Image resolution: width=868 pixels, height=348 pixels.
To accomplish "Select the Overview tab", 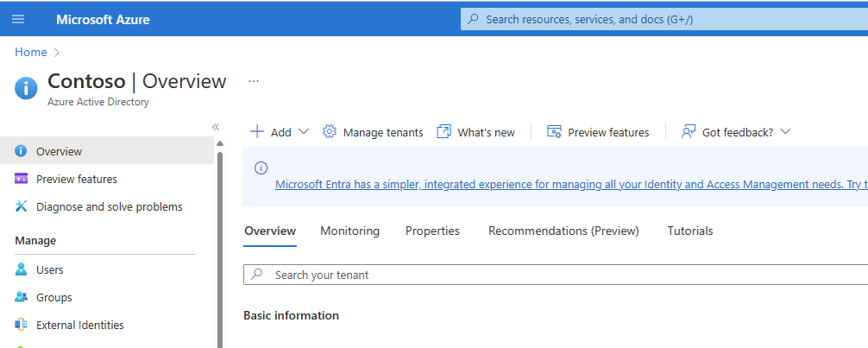I will pos(270,231).
